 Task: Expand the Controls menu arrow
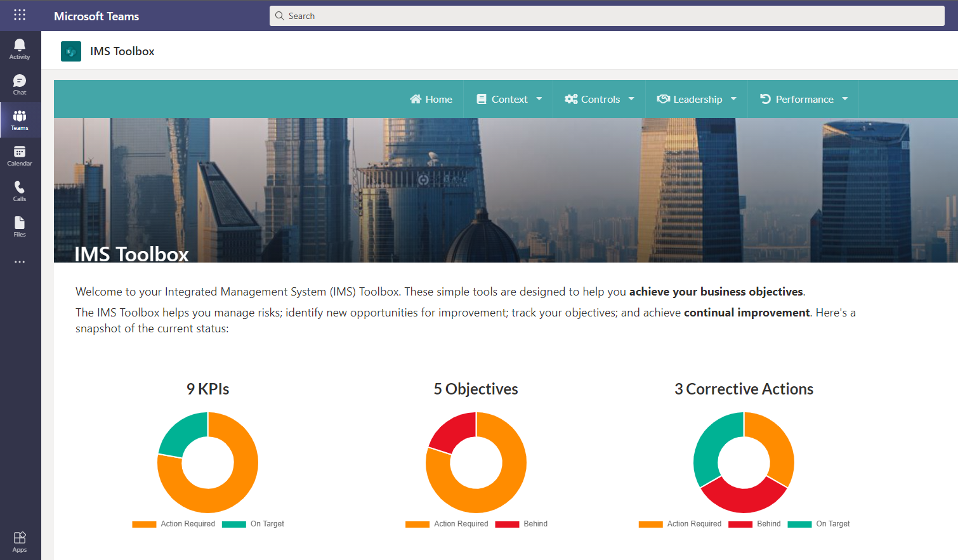tap(631, 99)
